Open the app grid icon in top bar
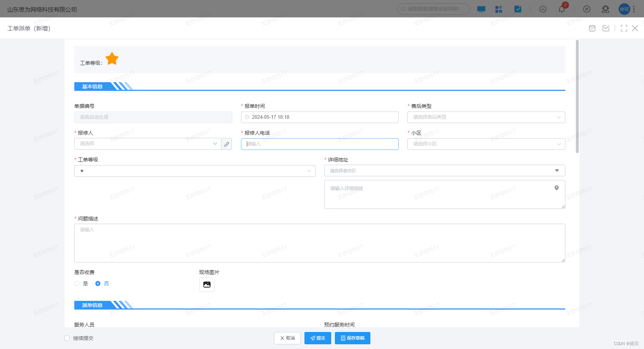644x349 pixels. 499,9
